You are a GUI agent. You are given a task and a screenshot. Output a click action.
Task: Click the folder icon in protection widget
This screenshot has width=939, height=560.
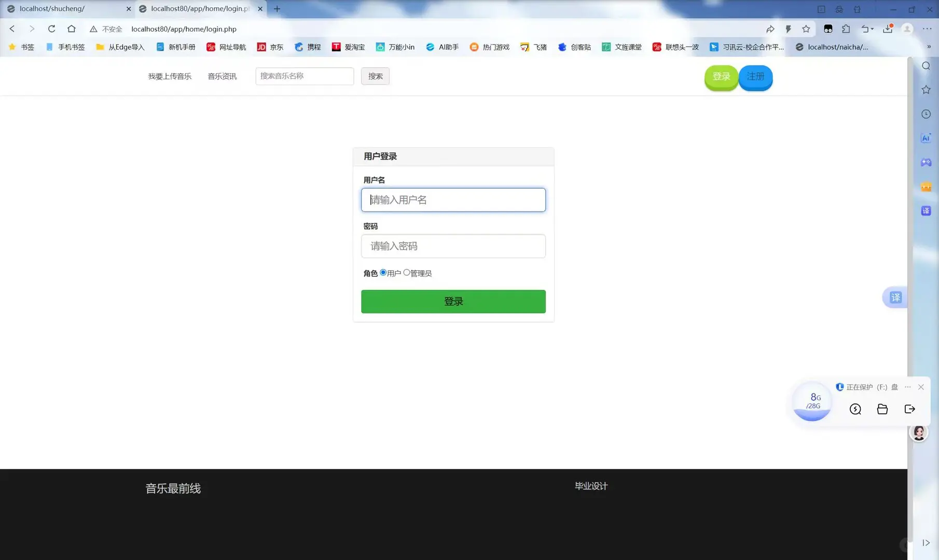click(x=882, y=409)
